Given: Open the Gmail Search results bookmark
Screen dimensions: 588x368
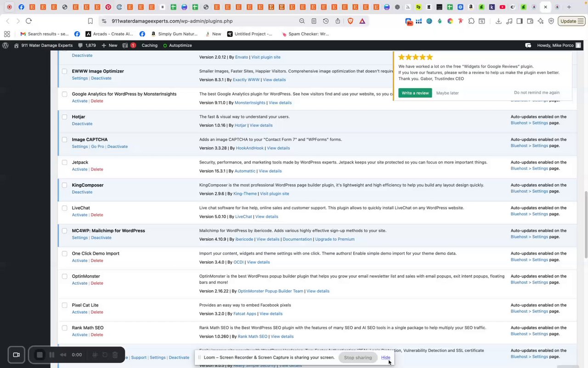Looking at the screenshot, I should [45, 34].
